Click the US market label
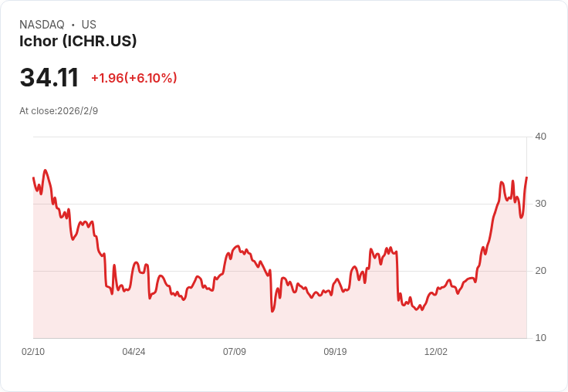The height and width of the screenshot is (392, 568). 89,25
